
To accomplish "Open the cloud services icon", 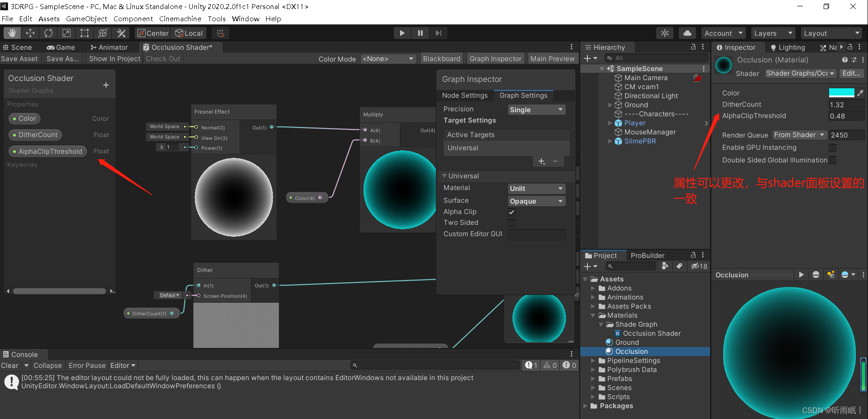I will [x=687, y=33].
